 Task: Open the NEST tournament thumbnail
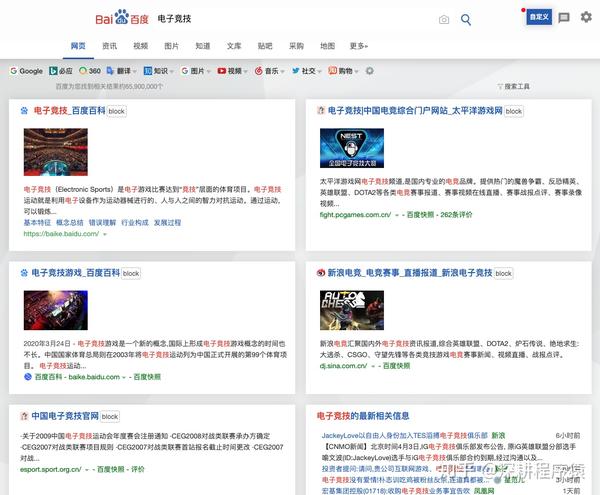[352, 148]
